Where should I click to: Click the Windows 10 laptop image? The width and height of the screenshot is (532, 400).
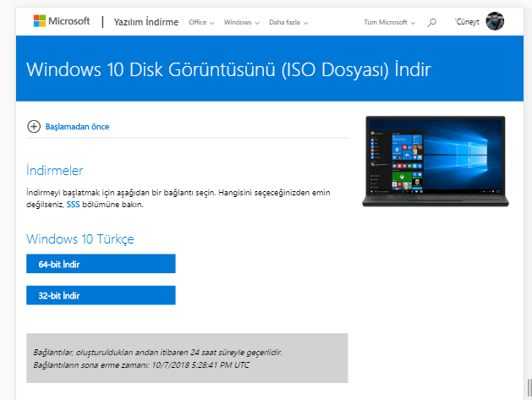click(435, 161)
